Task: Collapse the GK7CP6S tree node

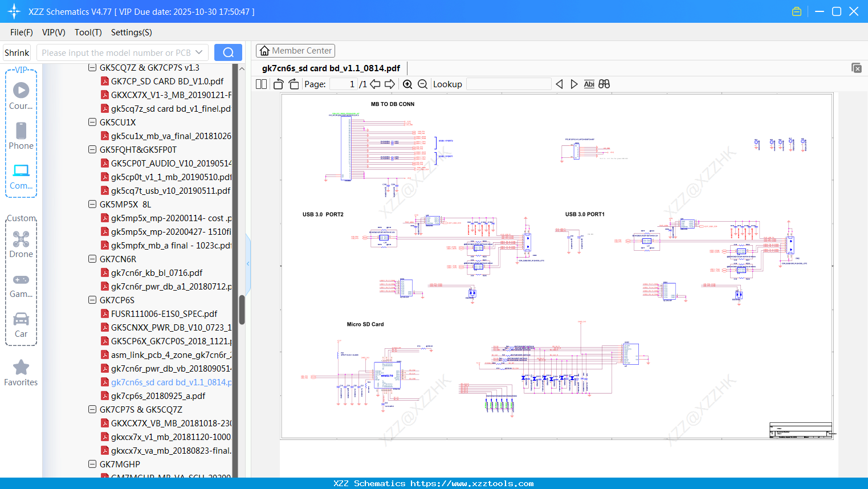Action: (x=92, y=300)
